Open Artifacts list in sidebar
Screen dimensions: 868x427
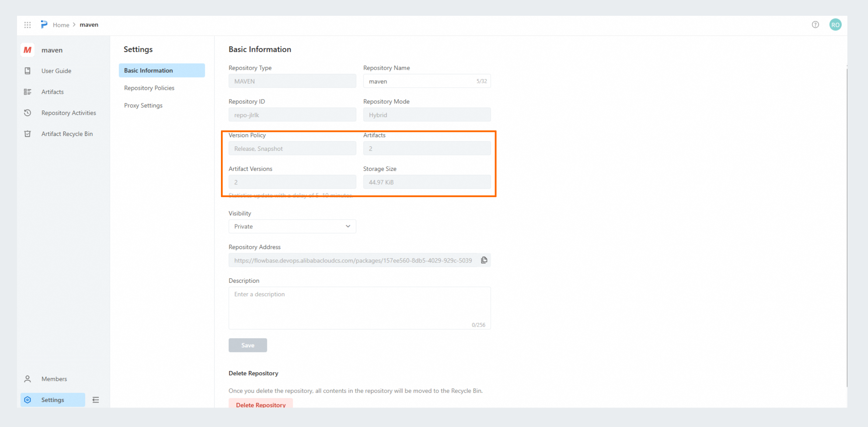tap(52, 92)
